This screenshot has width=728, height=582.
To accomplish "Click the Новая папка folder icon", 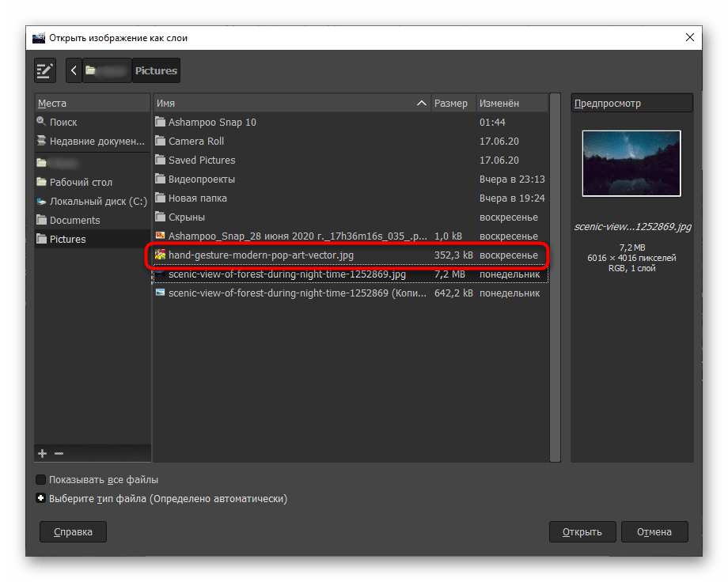I will (160, 198).
